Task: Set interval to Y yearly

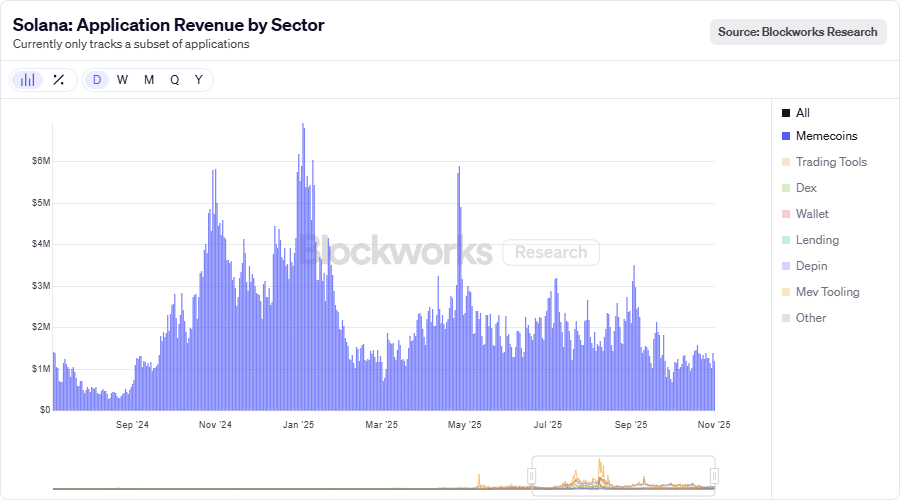Action: tap(199, 80)
